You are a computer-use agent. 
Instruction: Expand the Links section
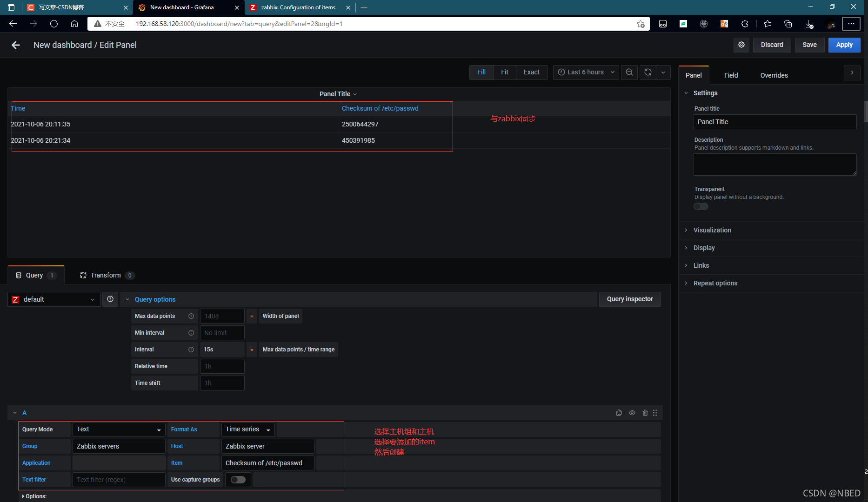[x=701, y=265]
